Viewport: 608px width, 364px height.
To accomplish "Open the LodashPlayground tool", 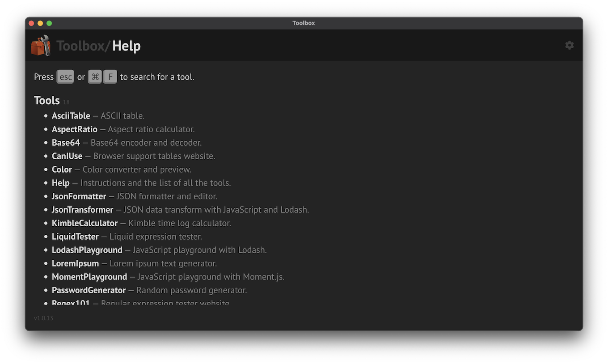I will pos(87,250).
